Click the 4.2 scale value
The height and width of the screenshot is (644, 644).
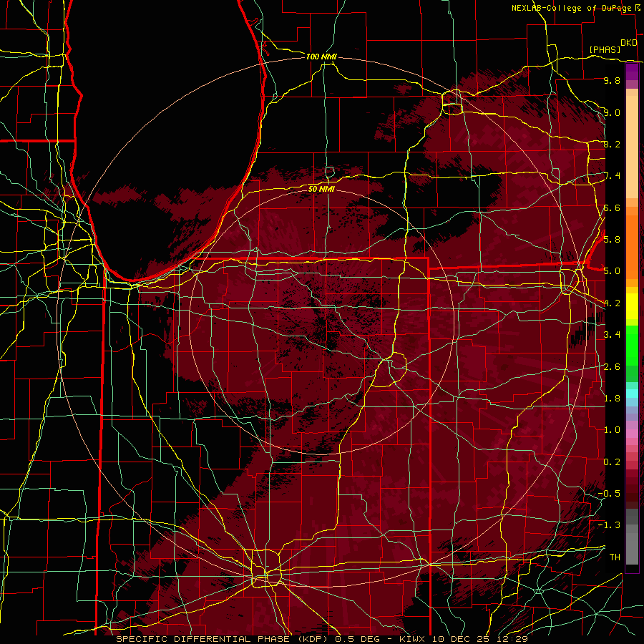612,303
